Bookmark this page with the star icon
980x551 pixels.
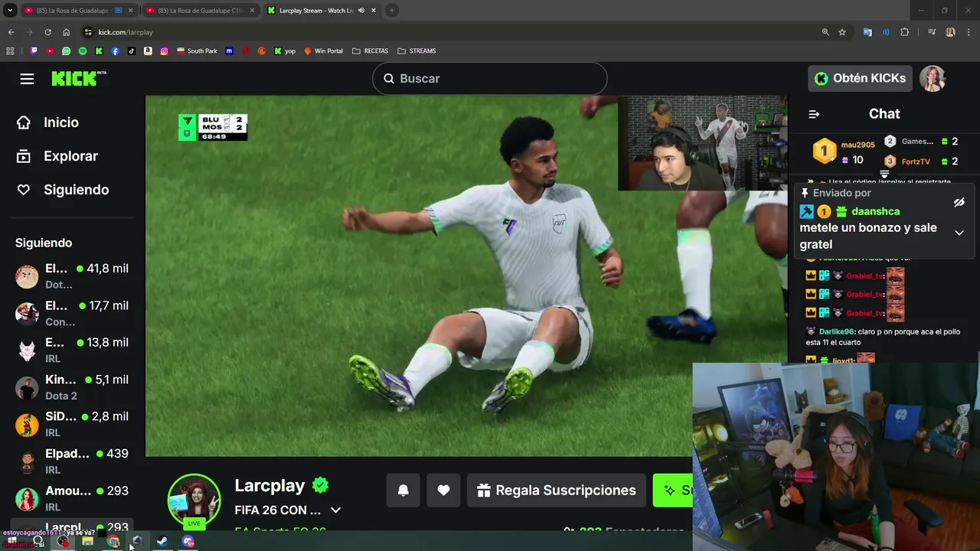[842, 32]
